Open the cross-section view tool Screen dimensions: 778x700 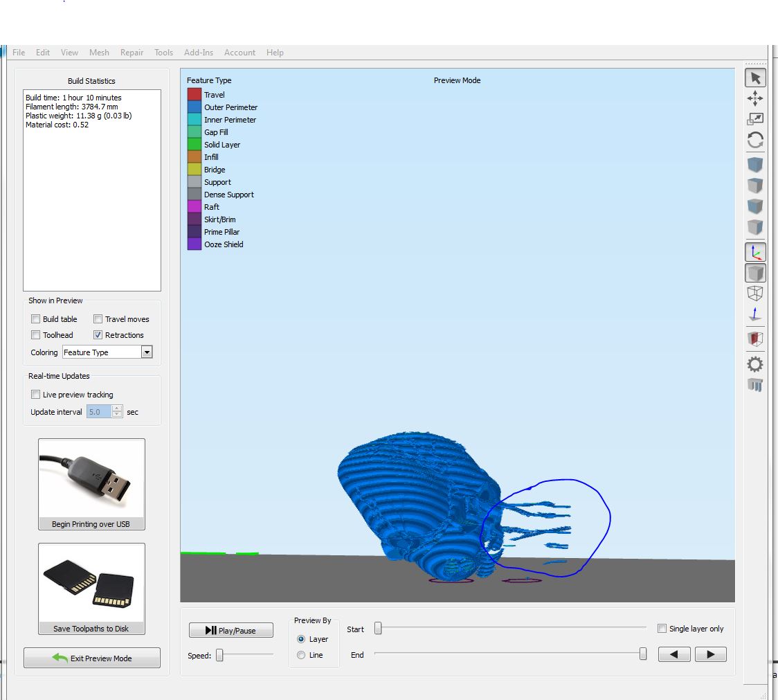pyautogui.click(x=755, y=339)
